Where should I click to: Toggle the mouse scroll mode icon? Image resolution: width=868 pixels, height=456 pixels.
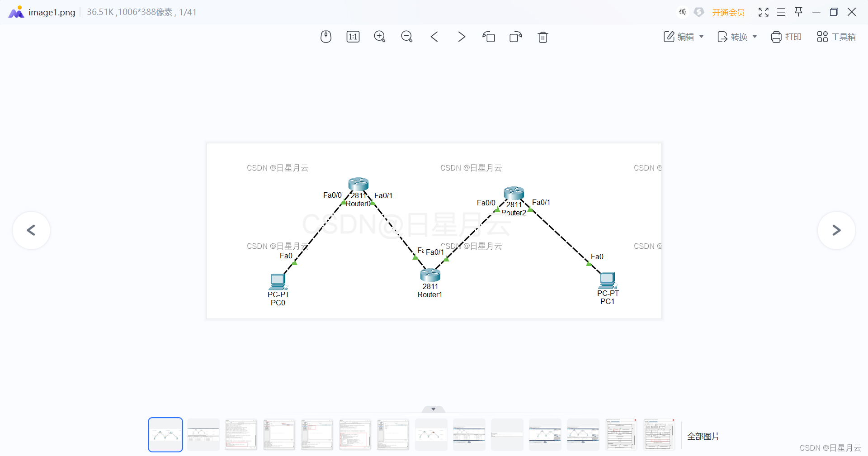[x=326, y=37]
